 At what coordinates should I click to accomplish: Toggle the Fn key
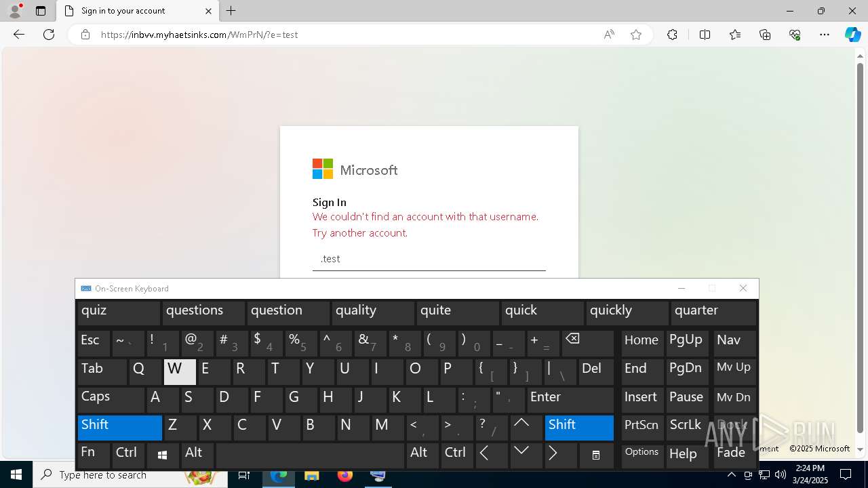tap(94, 455)
